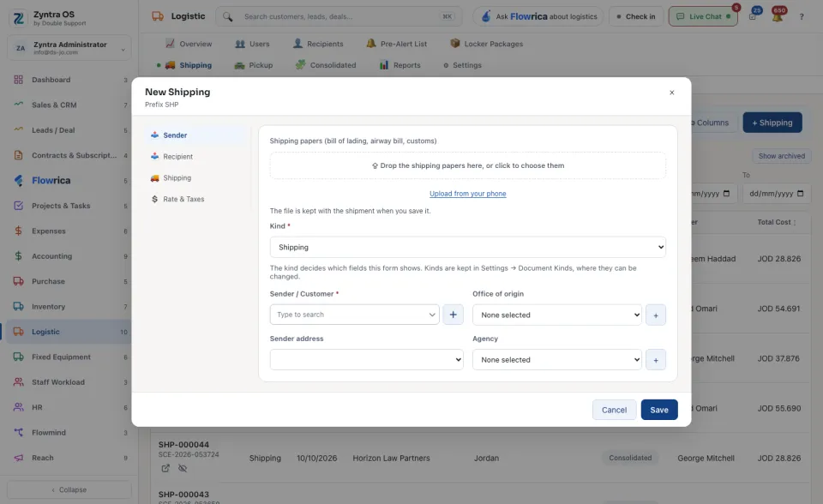This screenshot has height=504, width=823.
Task: Click the help question mark icon
Action: [x=802, y=17]
